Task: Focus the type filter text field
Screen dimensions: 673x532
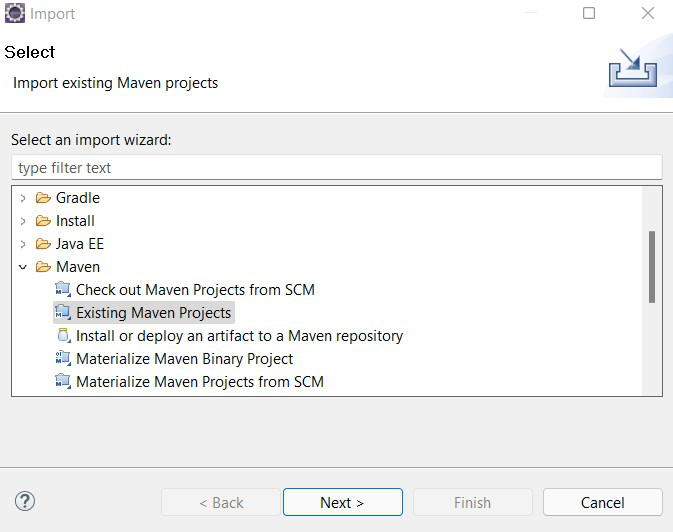Action: 336,168
